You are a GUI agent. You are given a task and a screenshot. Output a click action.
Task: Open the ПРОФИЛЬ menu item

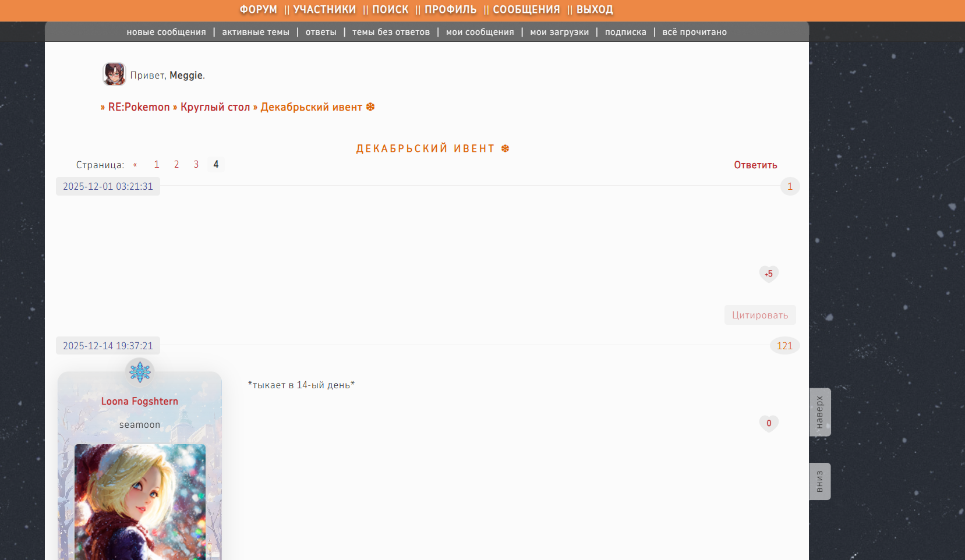tap(451, 9)
